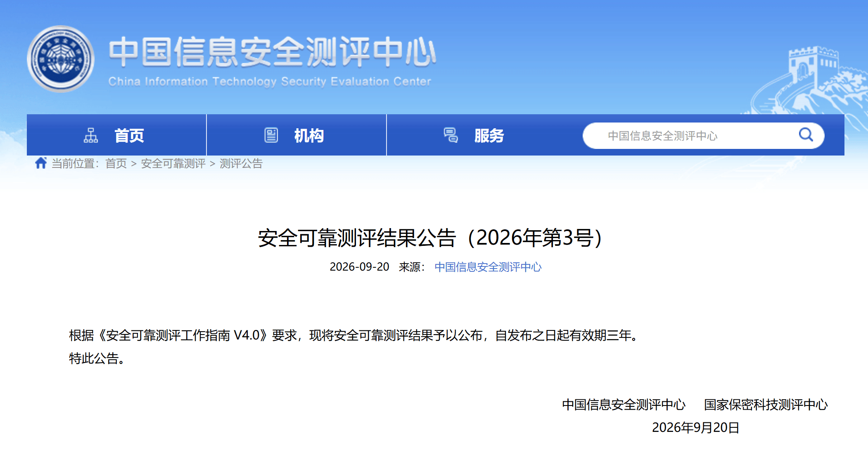Click the 当前位置： label
This screenshot has width=868, height=462.
(x=76, y=164)
